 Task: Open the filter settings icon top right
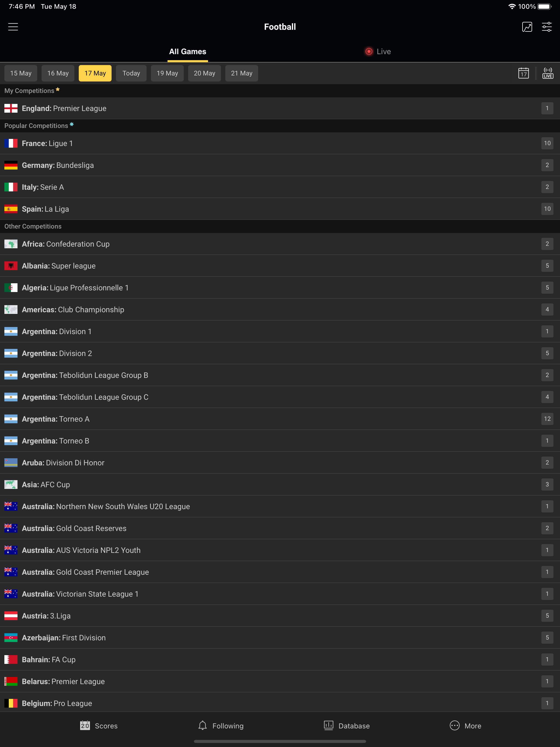tap(547, 26)
